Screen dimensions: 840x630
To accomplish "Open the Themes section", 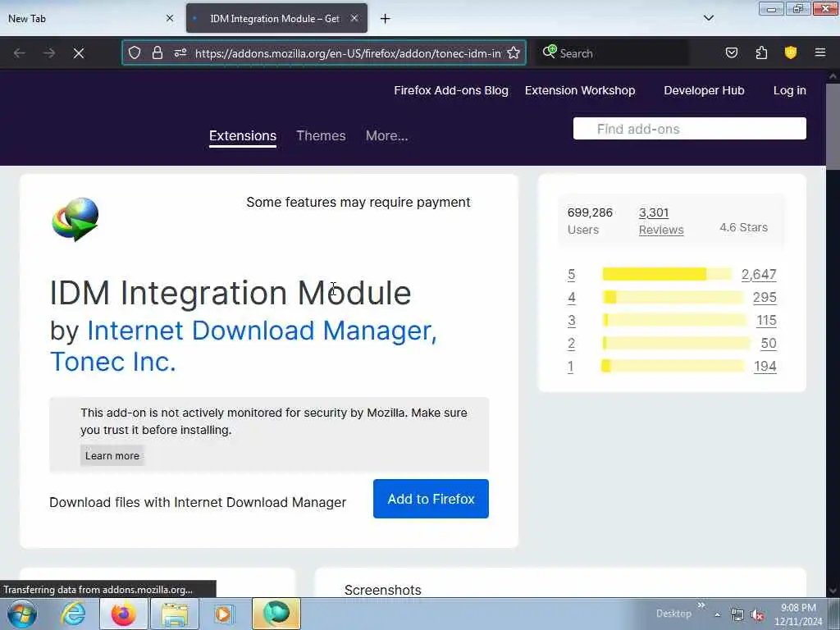I will [321, 136].
